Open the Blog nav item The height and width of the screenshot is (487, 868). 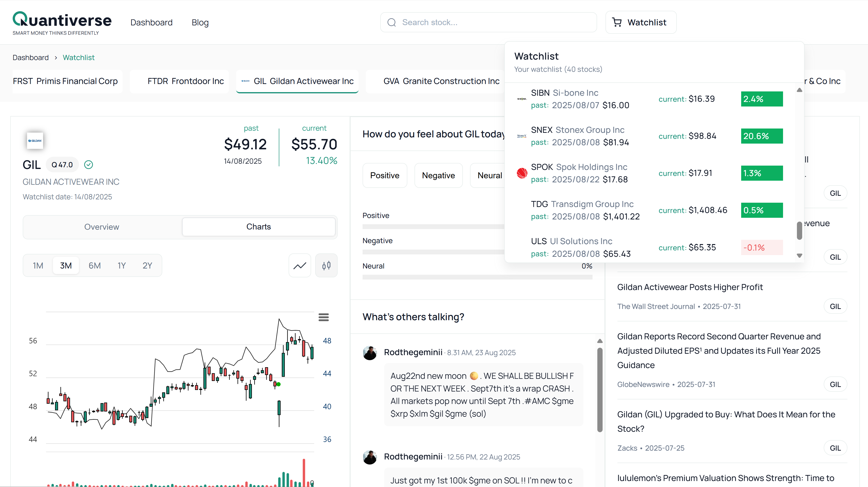(x=200, y=22)
